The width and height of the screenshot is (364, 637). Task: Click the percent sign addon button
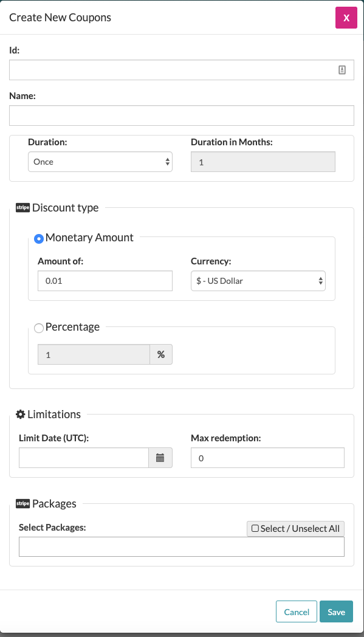tap(161, 354)
